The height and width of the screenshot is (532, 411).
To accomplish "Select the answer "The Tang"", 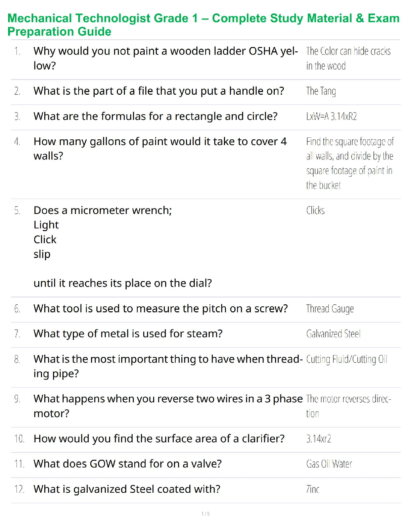I will coord(321,91).
